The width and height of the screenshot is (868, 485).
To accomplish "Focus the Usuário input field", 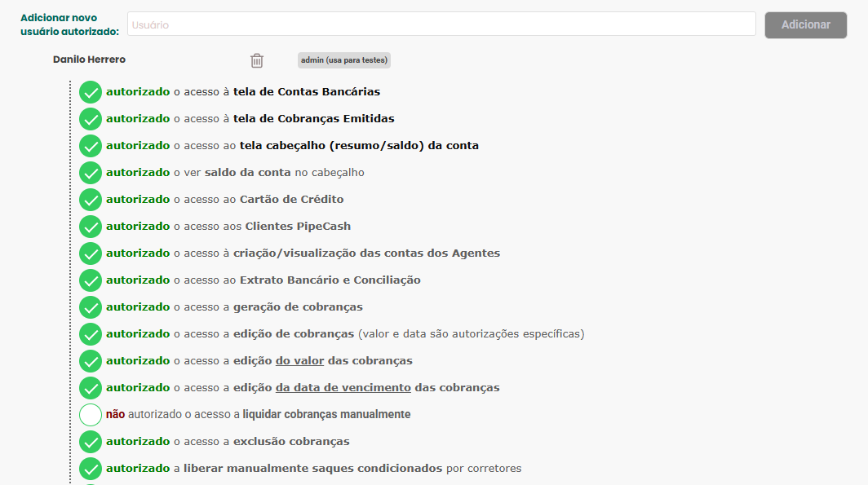I will tap(441, 24).
